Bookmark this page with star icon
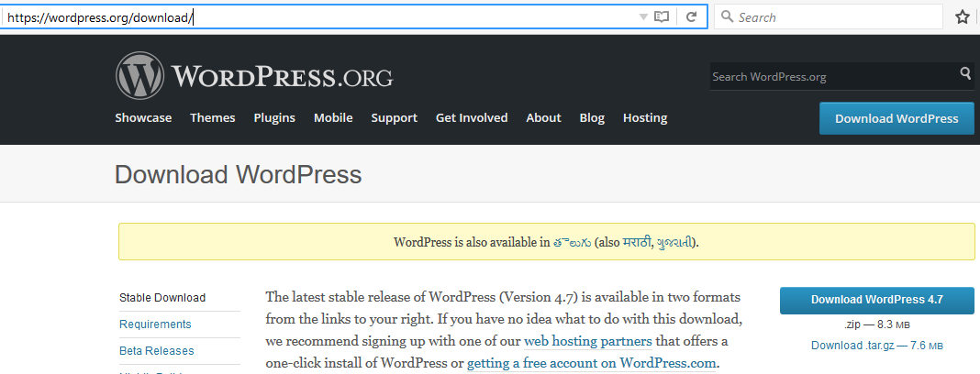The height and width of the screenshot is (374, 980). pos(963,17)
